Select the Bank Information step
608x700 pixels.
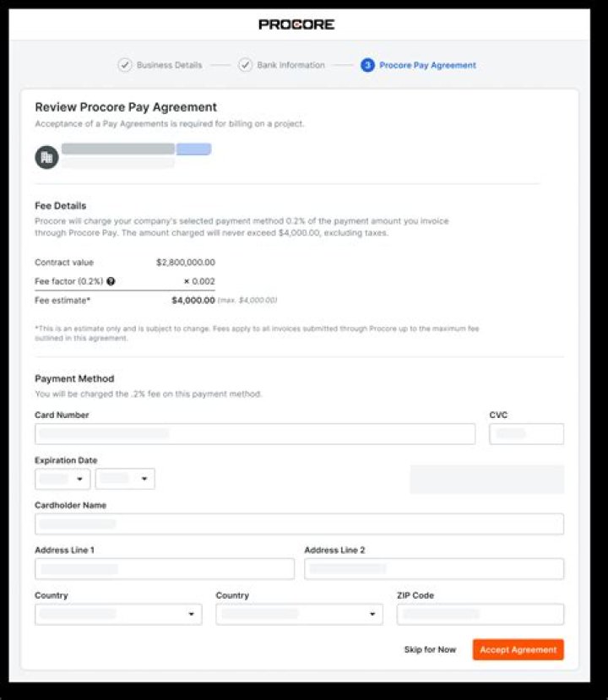pos(290,65)
